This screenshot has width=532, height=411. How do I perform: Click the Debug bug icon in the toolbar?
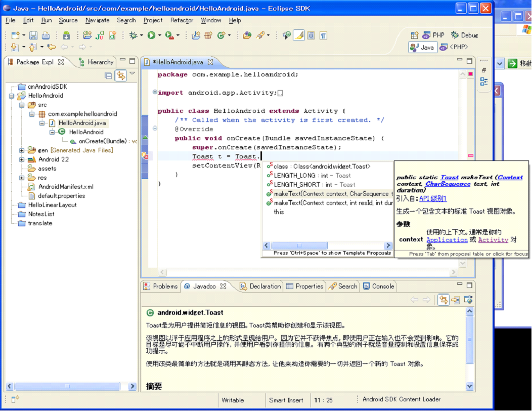click(134, 35)
